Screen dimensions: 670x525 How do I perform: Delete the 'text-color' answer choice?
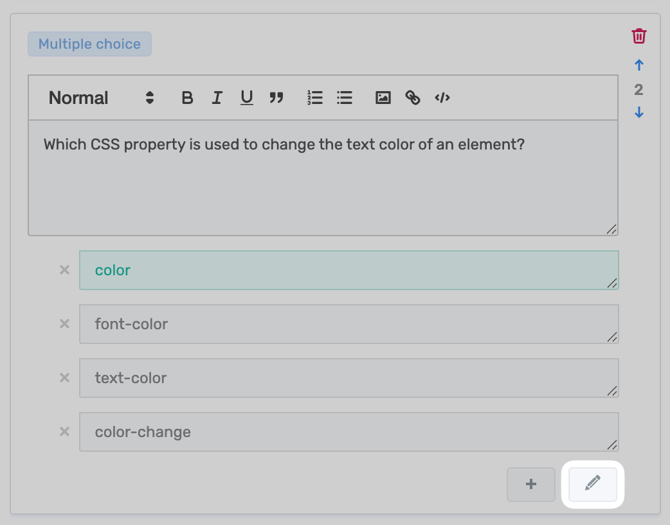[64, 378]
